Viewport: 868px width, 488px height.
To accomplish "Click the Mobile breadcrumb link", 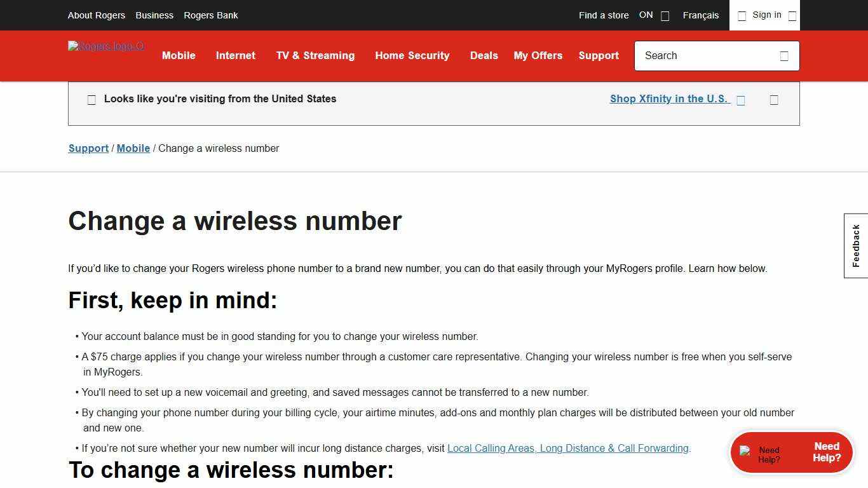I will pyautogui.click(x=133, y=148).
